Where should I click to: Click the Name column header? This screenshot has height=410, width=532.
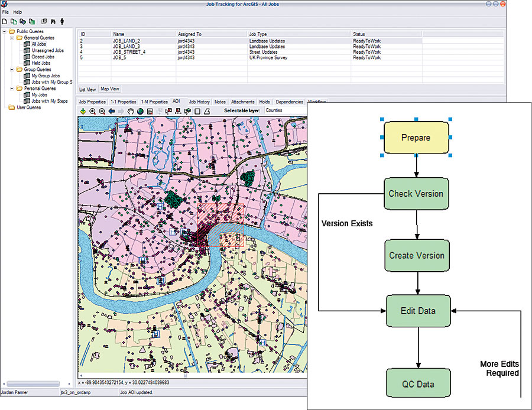pyautogui.click(x=143, y=34)
